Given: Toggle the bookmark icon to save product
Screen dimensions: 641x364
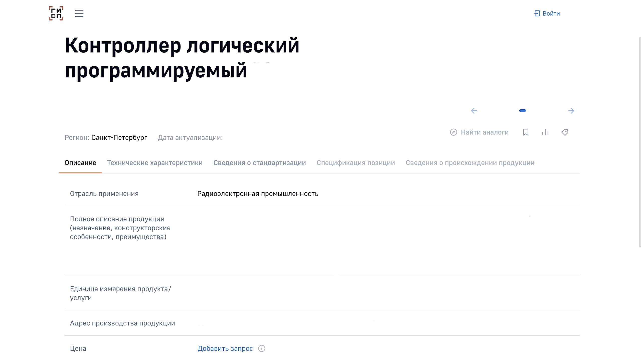Looking at the screenshot, I should pos(526,132).
